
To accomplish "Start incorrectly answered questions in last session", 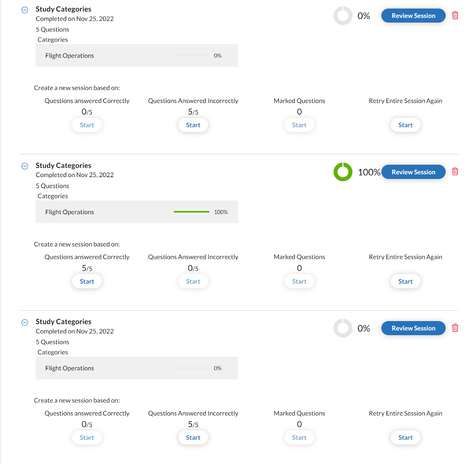I will pos(193,438).
